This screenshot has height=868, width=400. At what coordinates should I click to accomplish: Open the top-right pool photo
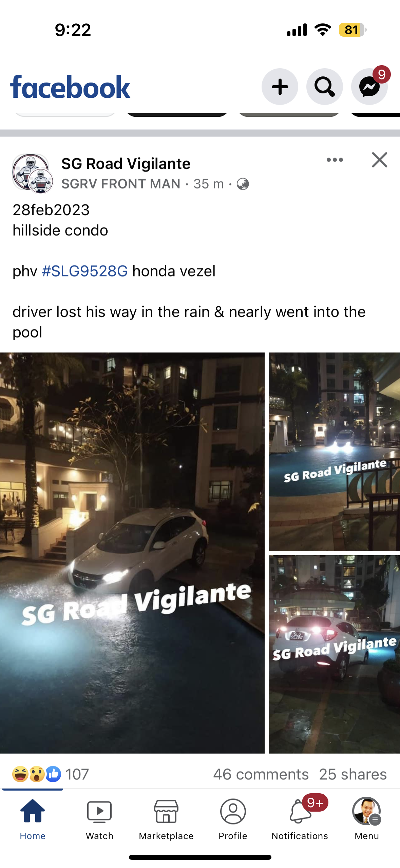click(334, 452)
